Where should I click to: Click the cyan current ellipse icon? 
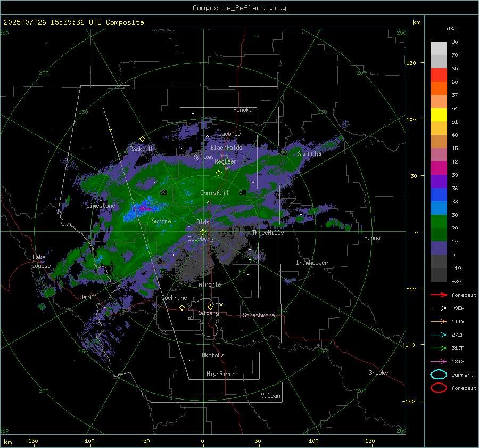439,374
